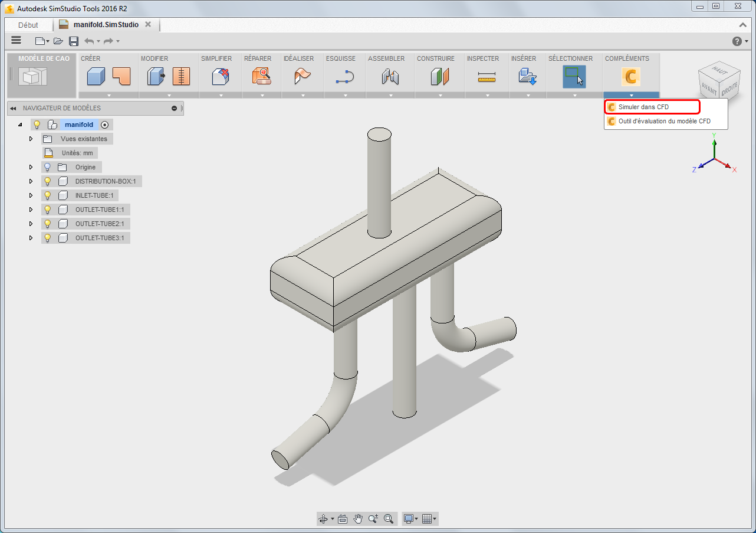756x533 pixels.
Task: Collapse the Navigateur de modèles panel arrows
Action: pos(13,108)
